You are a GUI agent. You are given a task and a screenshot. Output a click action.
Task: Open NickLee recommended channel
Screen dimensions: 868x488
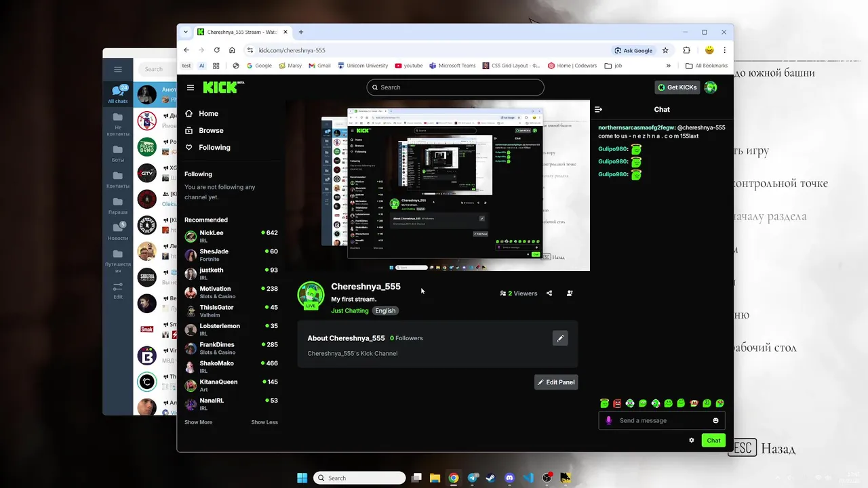(x=231, y=236)
